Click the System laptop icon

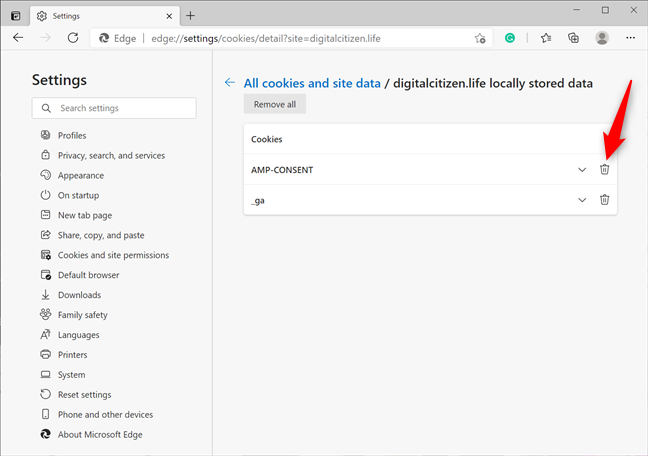coord(45,374)
